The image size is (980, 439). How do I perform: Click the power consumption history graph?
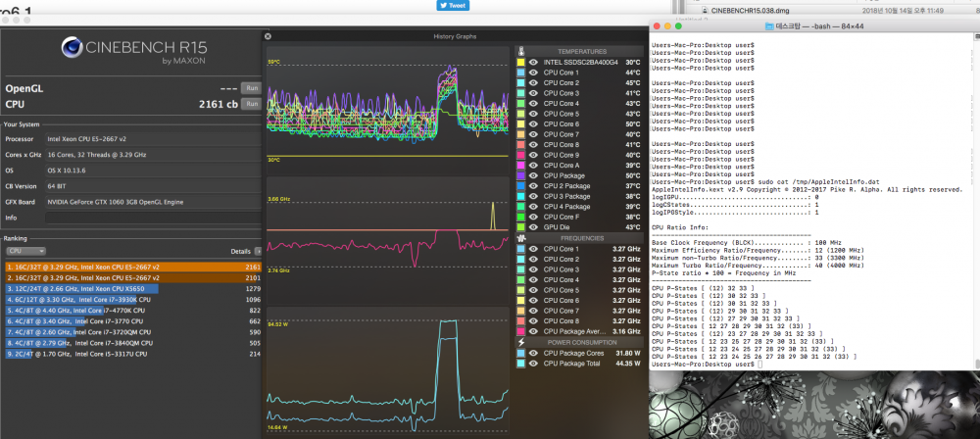[x=387, y=370]
